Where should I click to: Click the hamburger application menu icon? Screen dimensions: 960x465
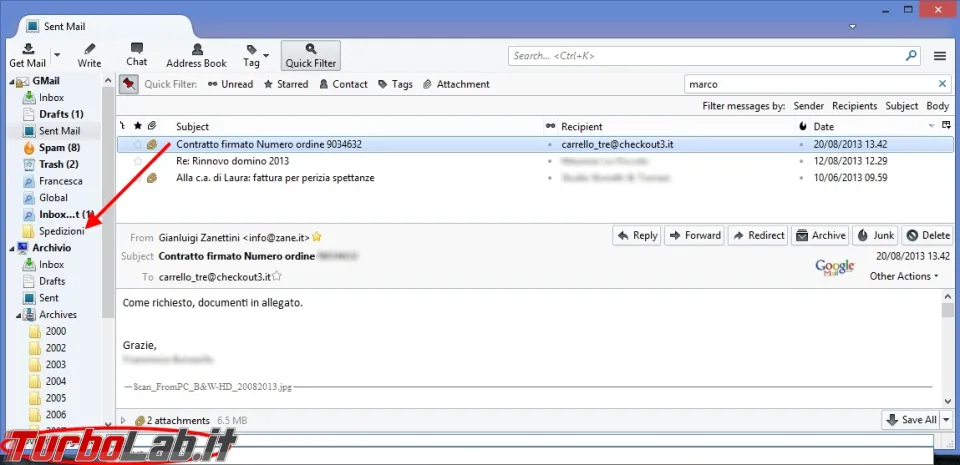coord(940,56)
